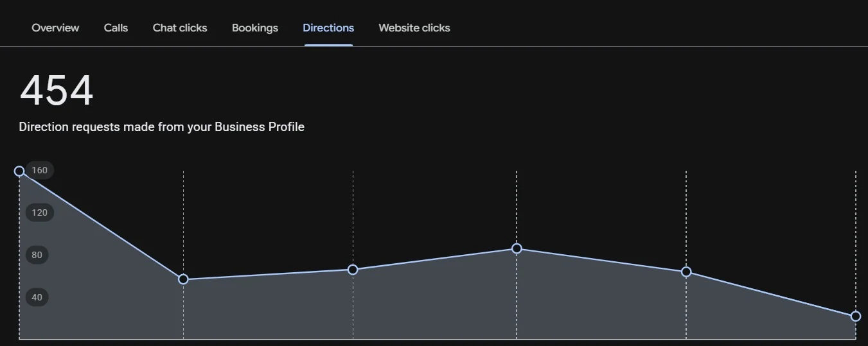Click the 120 axis label
Viewport: 868px width, 346px height.
tap(39, 212)
